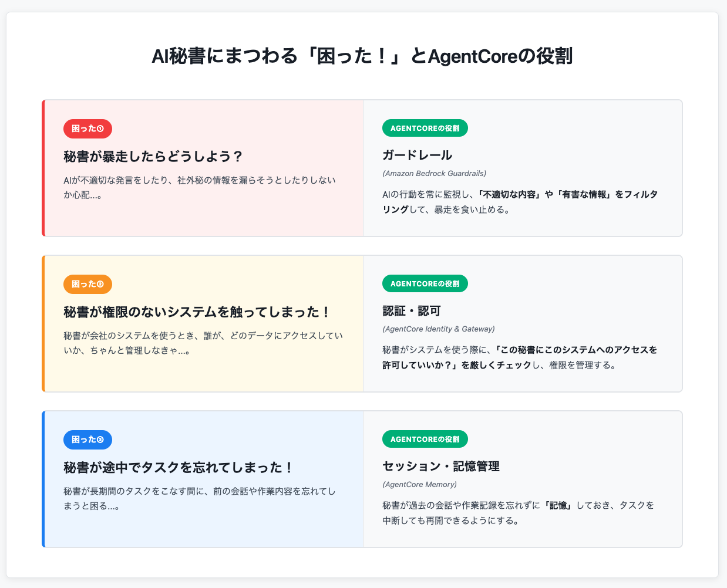Click the green AGENTCOREの役割 badge above セッション・記憶管理
727x588 pixels.
(x=425, y=439)
